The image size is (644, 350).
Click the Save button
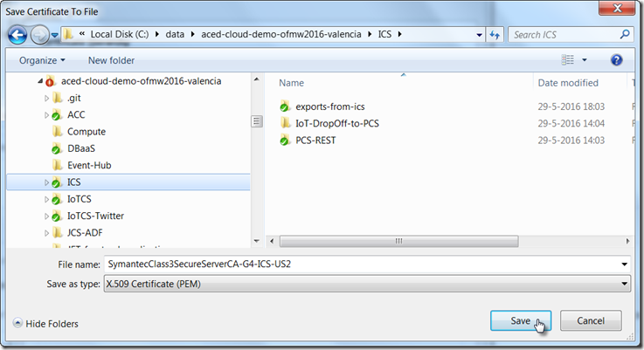point(521,320)
